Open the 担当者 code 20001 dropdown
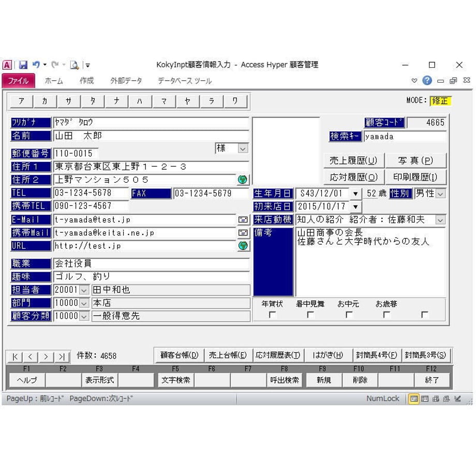Viewport: 476px width, 476px height. (84, 290)
